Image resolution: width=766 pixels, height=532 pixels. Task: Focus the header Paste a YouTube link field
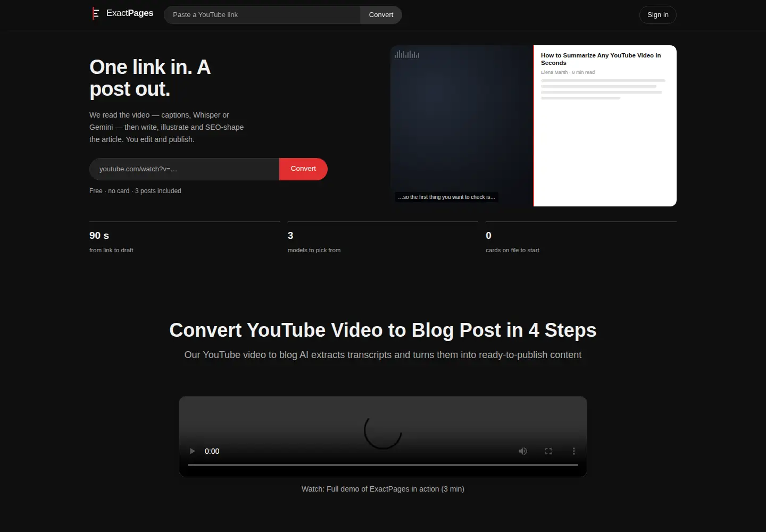(x=262, y=15)
